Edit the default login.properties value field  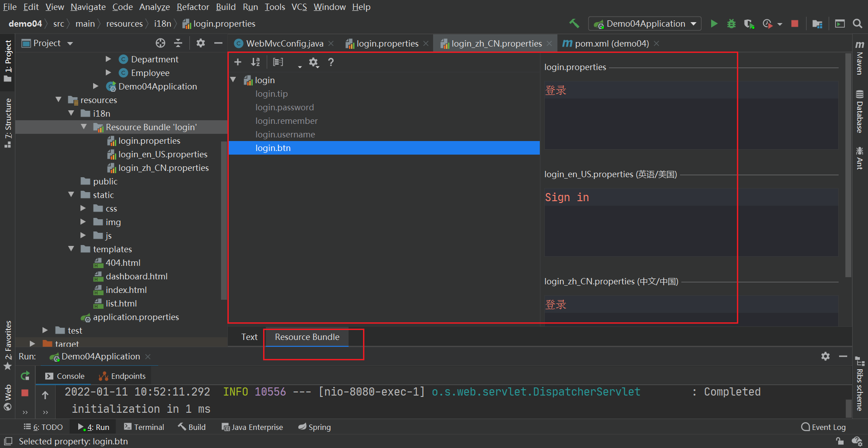pyautogui.click(x=691, y=115)
